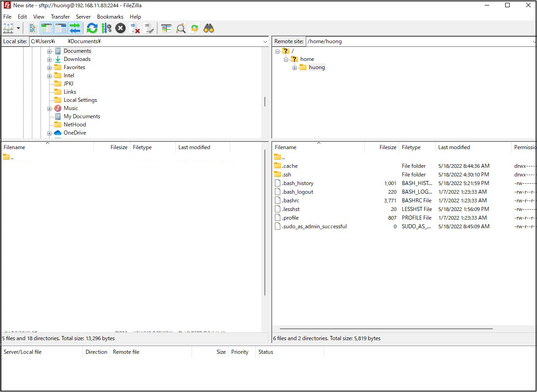Image resolution: width=537 pixels, height=392 pixels.
Task: Toggle the remote directory tree display
Action: coord(61,28)
